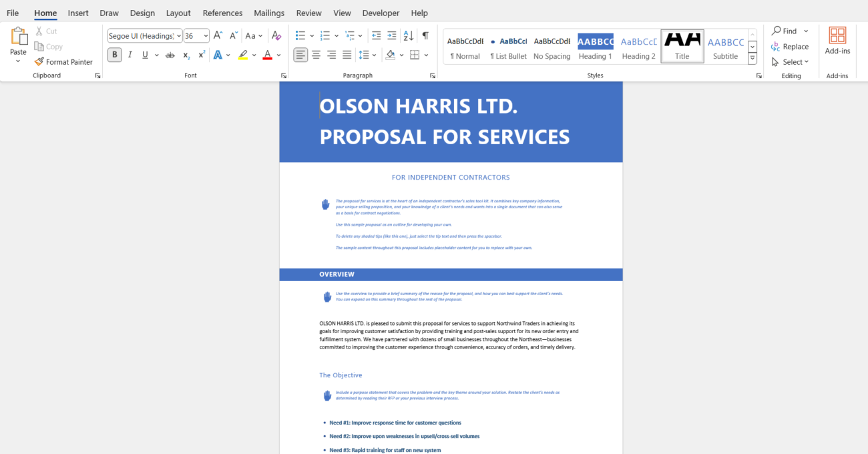
Task: Apply superscript formatting
Action: coord(202,55)
